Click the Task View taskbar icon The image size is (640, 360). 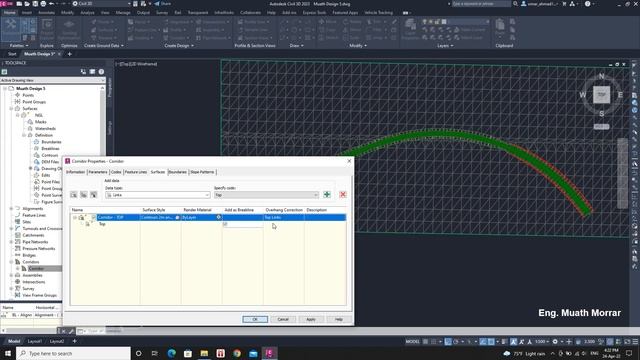(155, 353)
